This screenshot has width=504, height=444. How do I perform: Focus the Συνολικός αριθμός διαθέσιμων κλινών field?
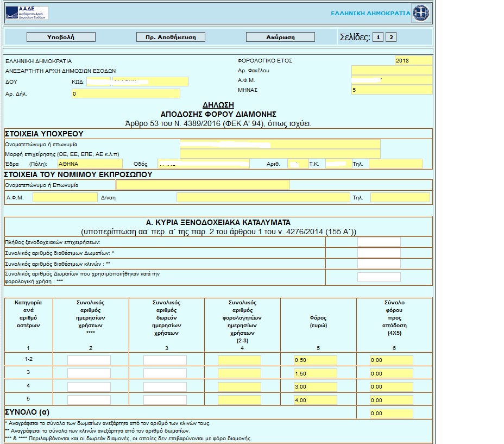tap(379, 264)
